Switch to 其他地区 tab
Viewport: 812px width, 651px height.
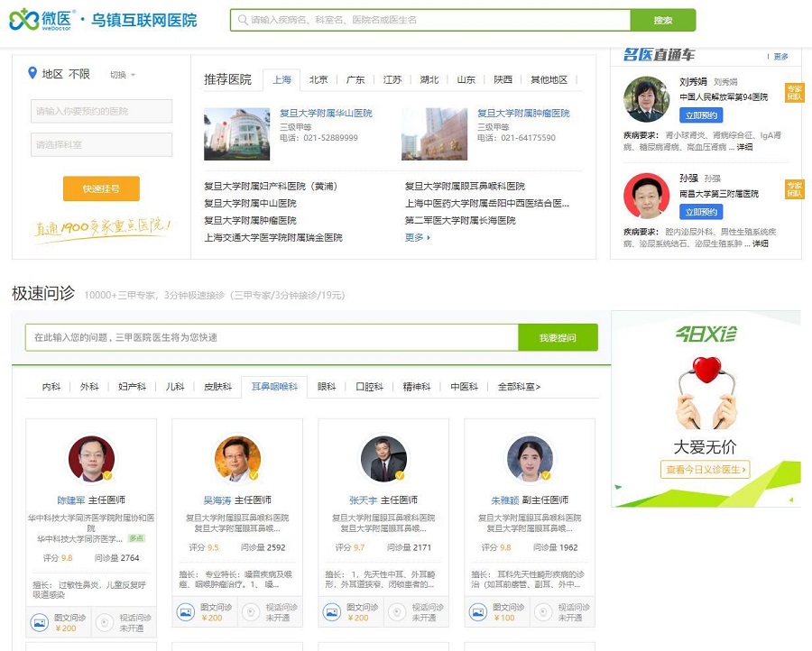coord(549,79)
